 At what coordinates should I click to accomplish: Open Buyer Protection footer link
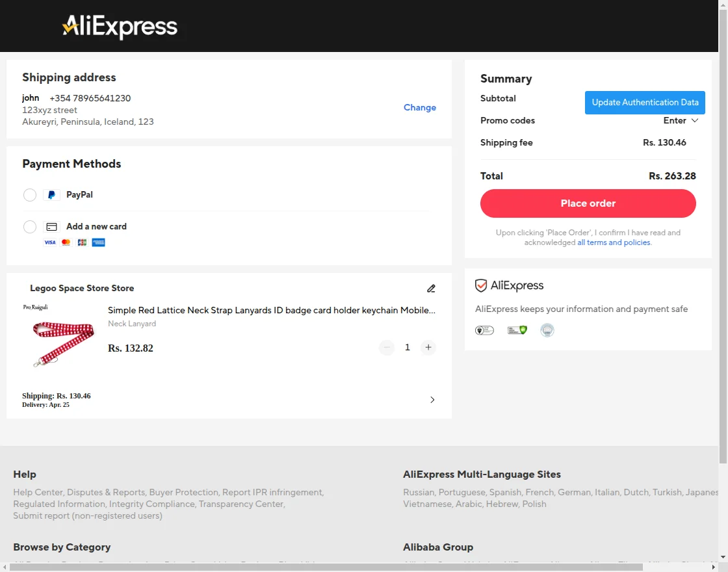184,492
